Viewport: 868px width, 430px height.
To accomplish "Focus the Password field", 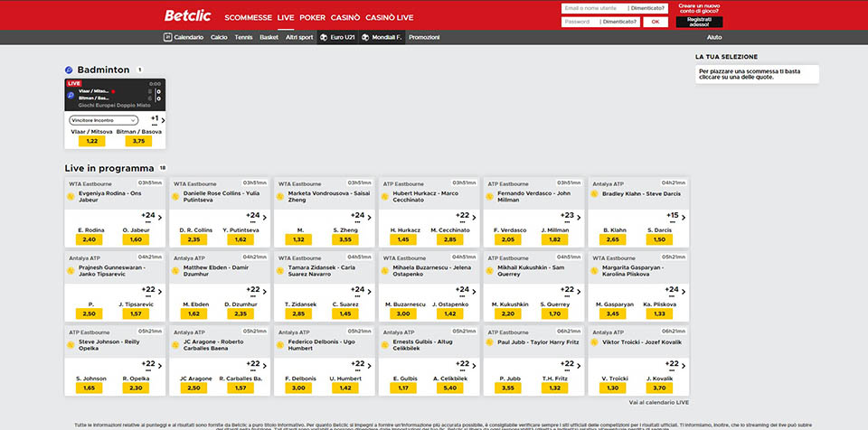I will (x=580, y=23).
